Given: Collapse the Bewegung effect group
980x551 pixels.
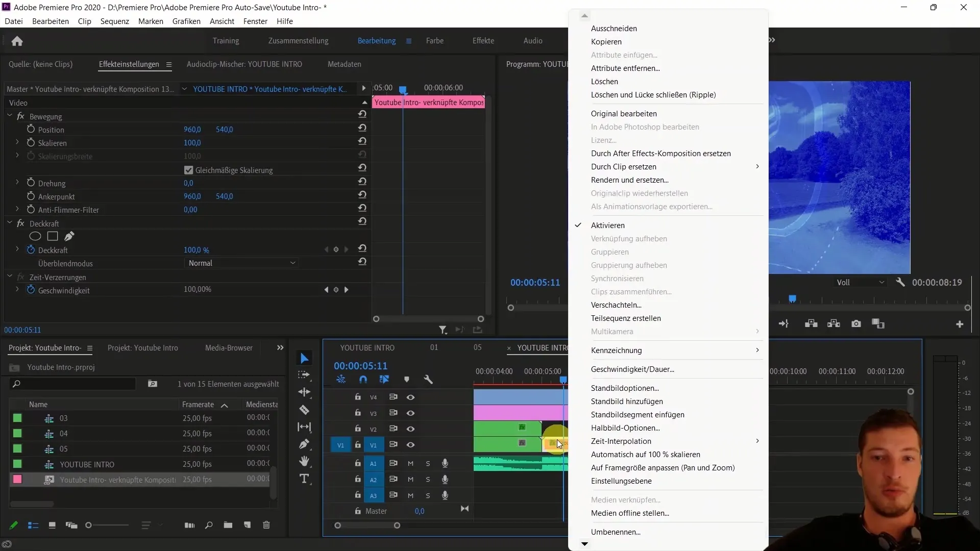Looking at the screenshot, I should 10,116.
